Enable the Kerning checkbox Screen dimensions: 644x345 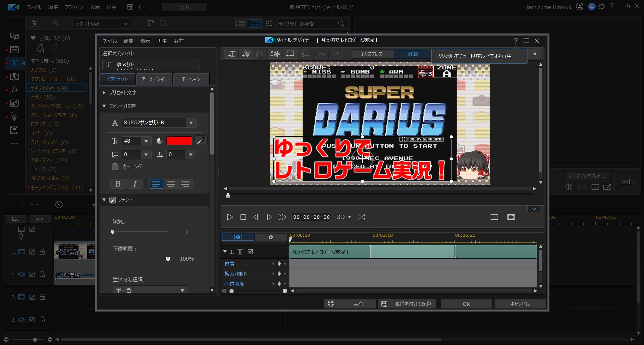[115, 166]
